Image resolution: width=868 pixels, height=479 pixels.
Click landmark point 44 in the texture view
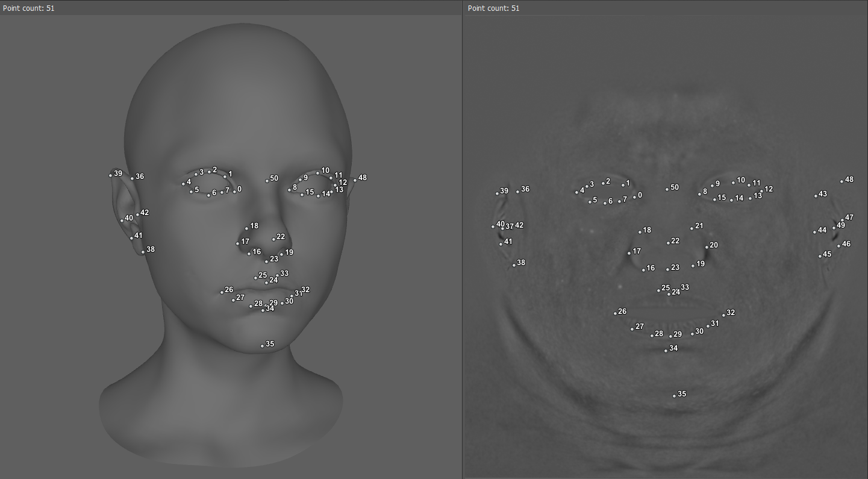pos(814,232)
